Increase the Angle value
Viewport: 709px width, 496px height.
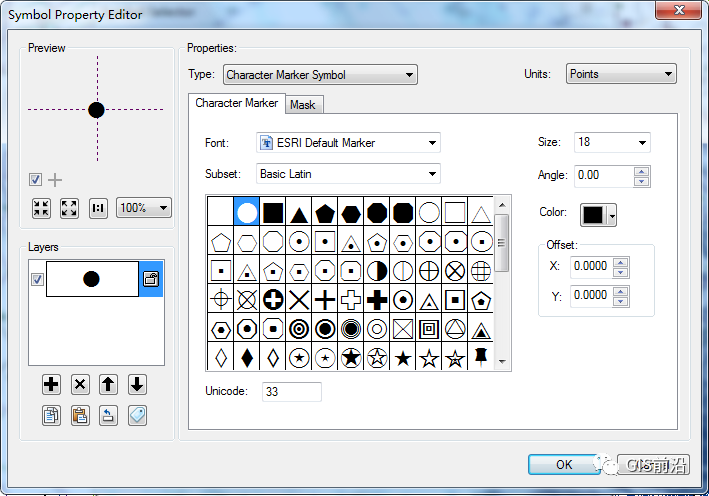[642, 171]
